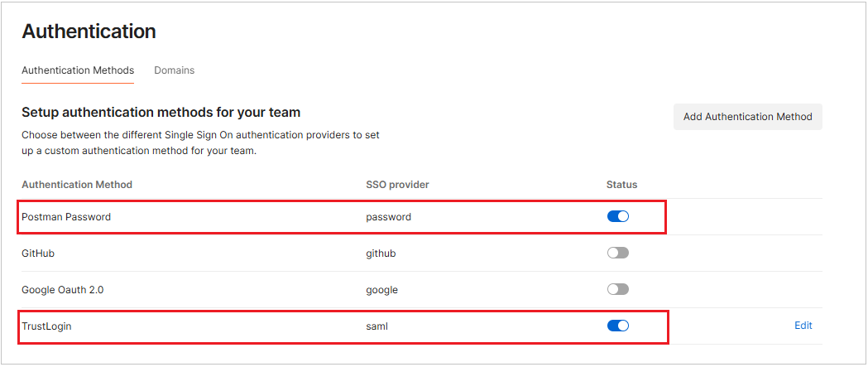
Task: Switch off the TrustLogin toggle
Action: 618,326
